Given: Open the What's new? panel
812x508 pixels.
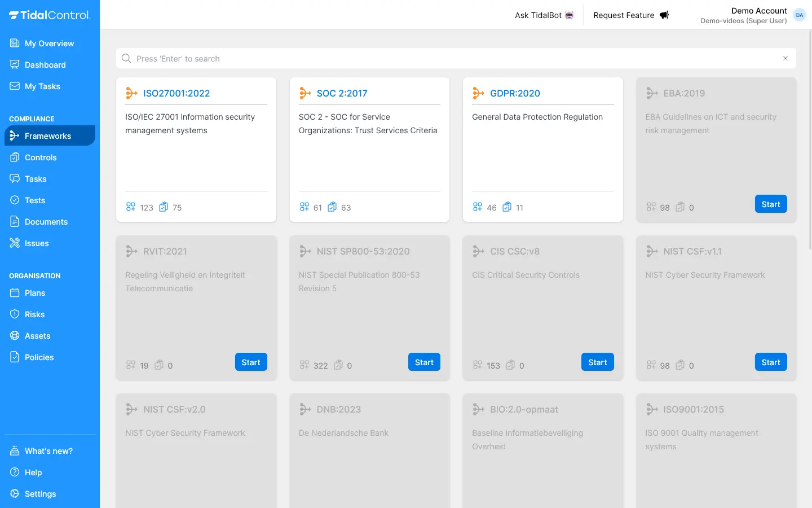Looking at the screenshot, I should (48, 451).
